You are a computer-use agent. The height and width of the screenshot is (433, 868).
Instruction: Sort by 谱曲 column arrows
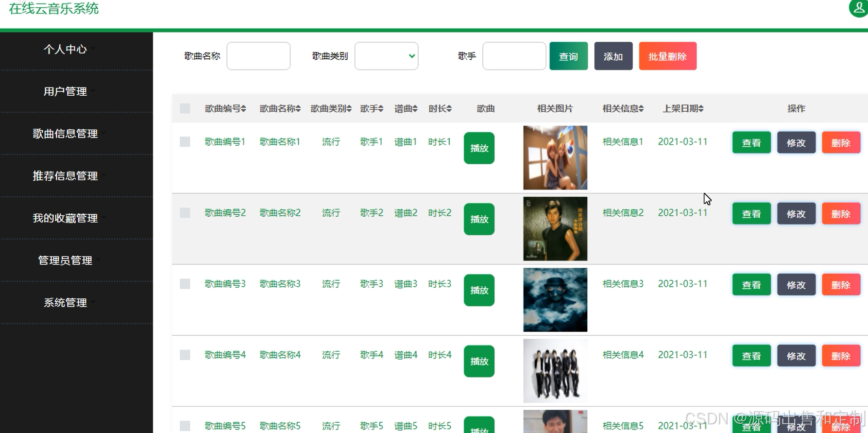pyautogui.click(x=415, y=109)
